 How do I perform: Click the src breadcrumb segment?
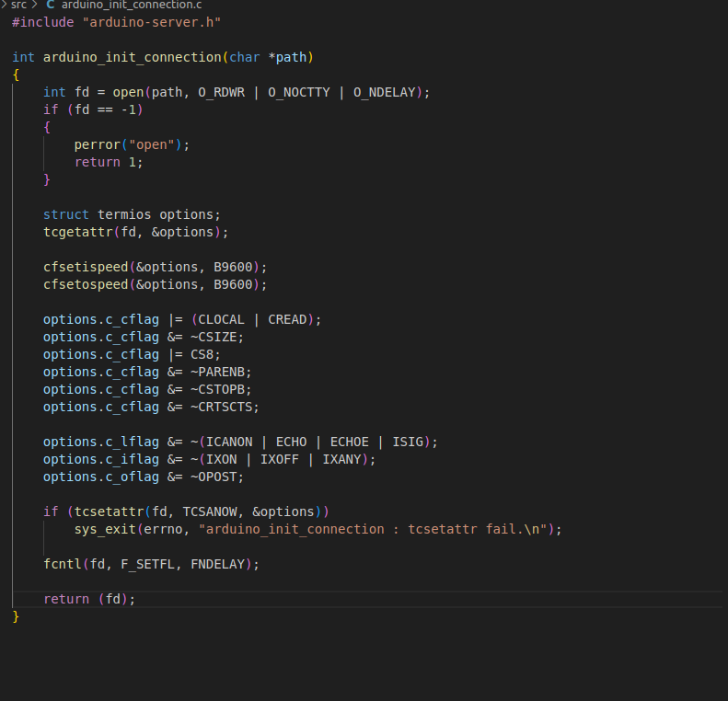(x=18, y=6)
